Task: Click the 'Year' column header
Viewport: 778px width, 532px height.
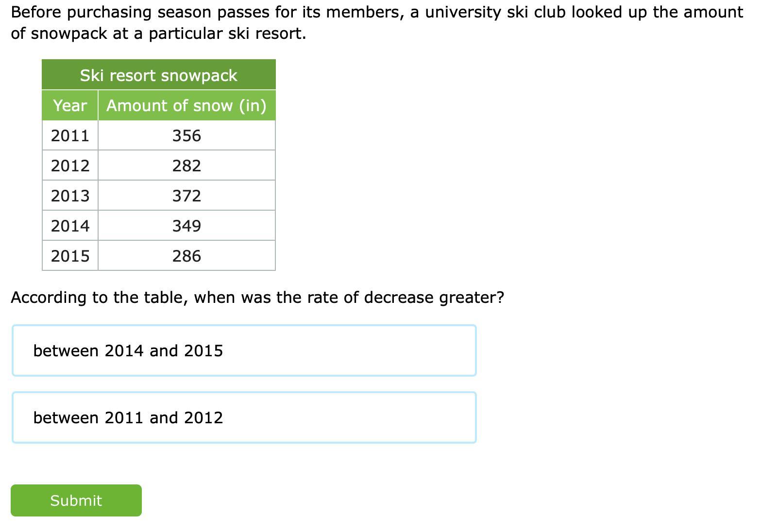Action: (x=70, y=105)
